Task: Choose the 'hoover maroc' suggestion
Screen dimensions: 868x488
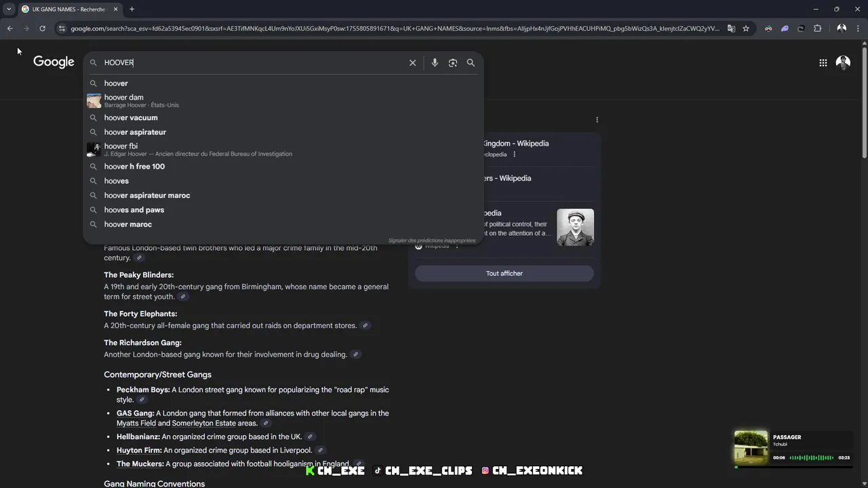Action: pyautogui.click(x=283, y=224)
